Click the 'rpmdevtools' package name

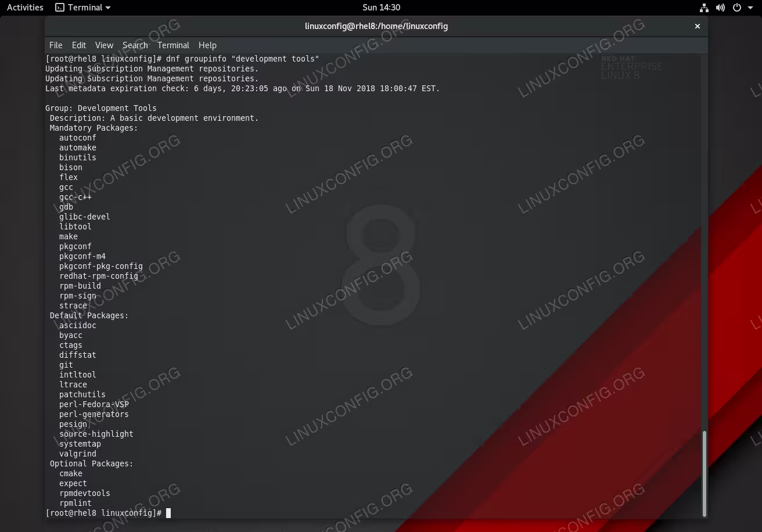tap(85, 493)
